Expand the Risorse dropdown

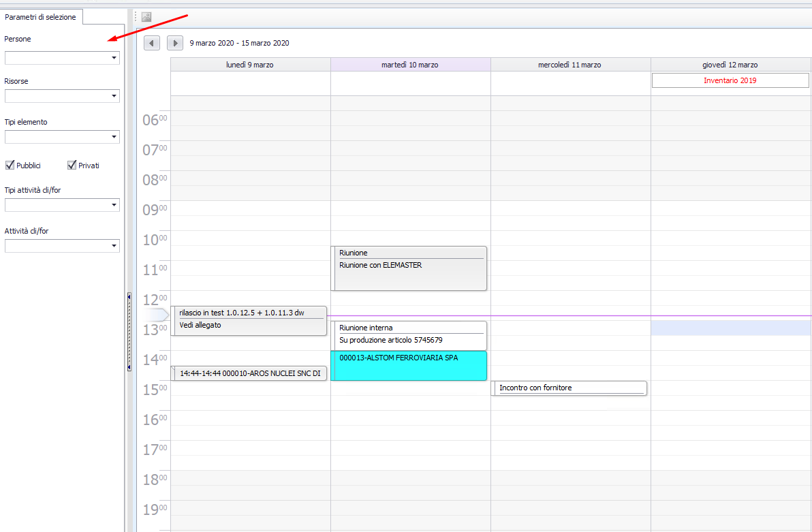pyautogui.click(x=114, y=97)
